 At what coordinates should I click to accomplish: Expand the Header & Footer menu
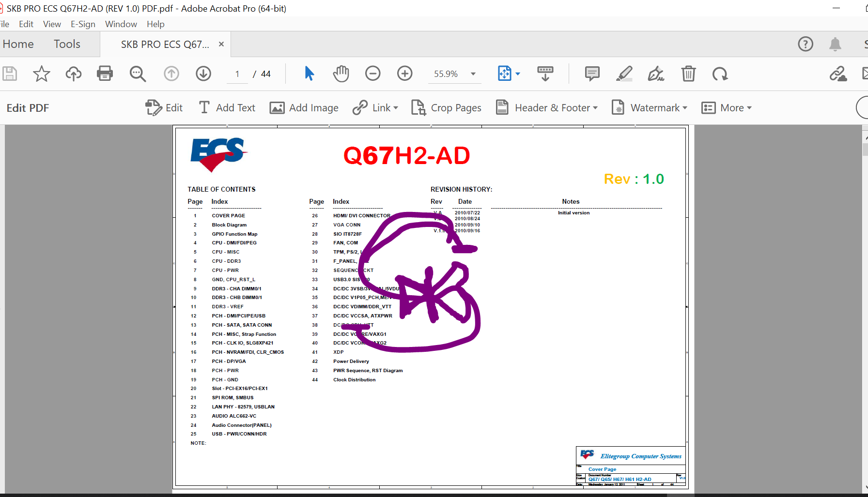coord(547,107)
